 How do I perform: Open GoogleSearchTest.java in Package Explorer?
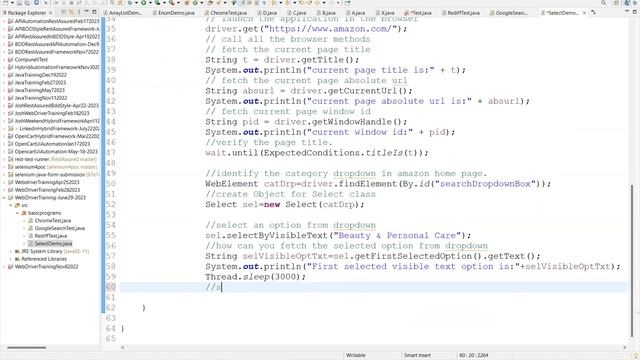tap(60, 228)
